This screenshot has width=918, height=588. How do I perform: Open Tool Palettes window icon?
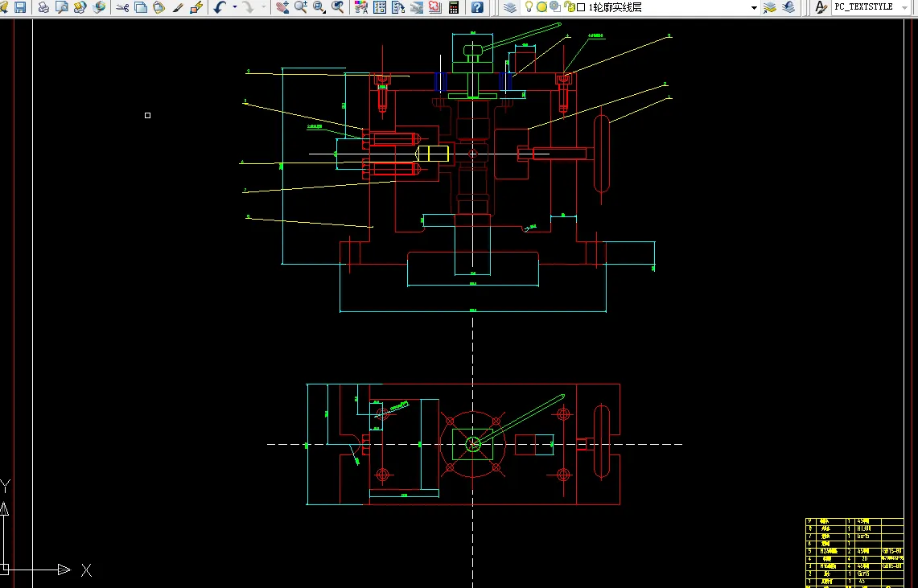point(398,7)
